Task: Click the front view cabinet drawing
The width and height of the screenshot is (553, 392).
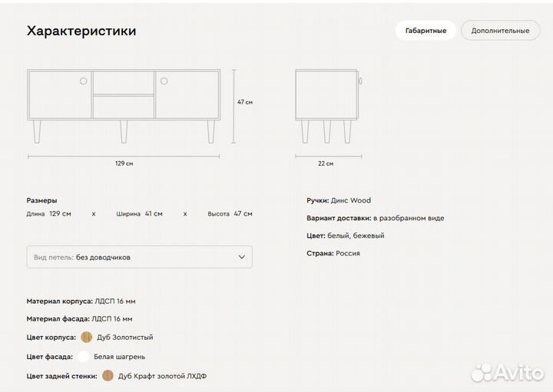Action: tap(124, 105)
